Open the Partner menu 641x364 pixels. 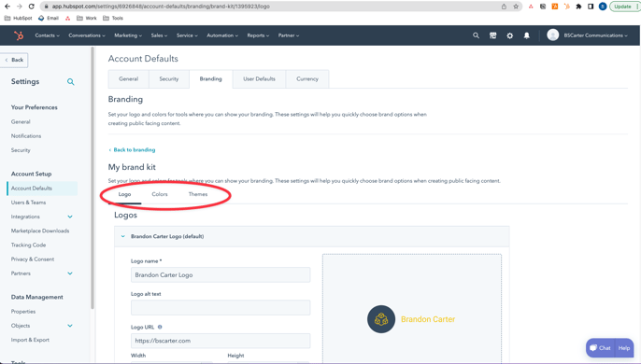[x=289, y=35]
